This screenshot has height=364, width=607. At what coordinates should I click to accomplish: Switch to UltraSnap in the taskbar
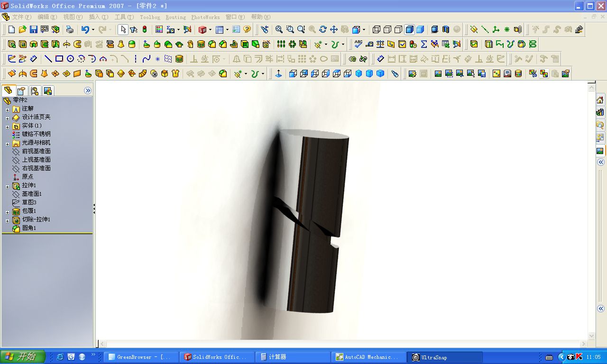coord(445,357)
